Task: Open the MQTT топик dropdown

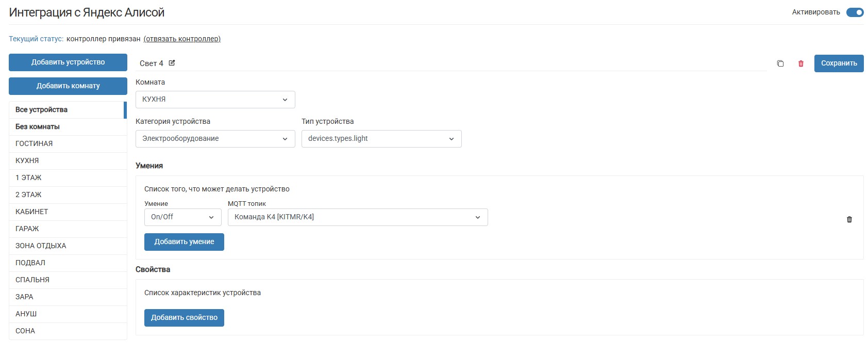Action: pyautogui.click(x=358, y=217)
